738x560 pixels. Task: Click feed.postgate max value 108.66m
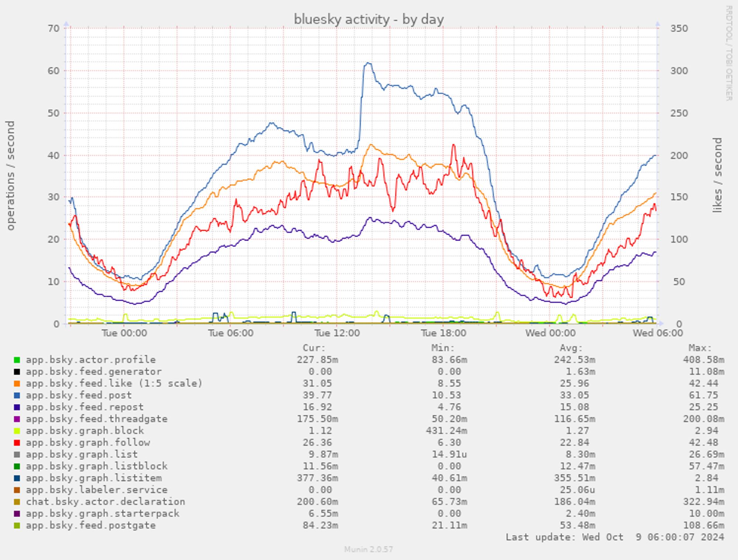click(x=704, y=525)
